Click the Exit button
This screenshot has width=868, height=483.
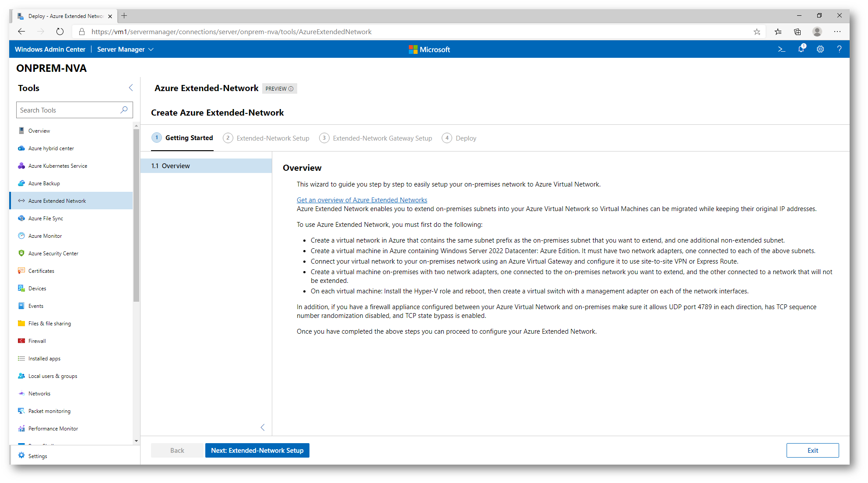point(813,450)
